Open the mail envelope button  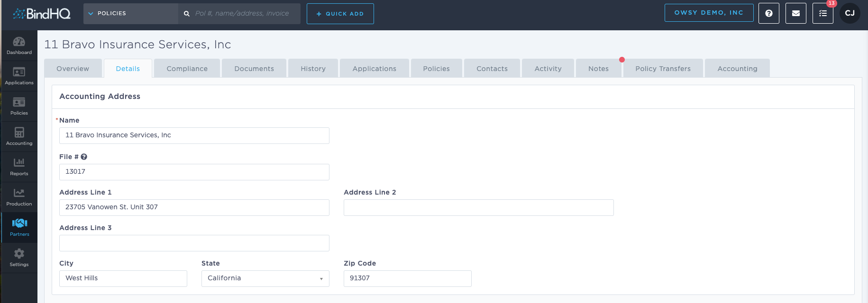796,13
